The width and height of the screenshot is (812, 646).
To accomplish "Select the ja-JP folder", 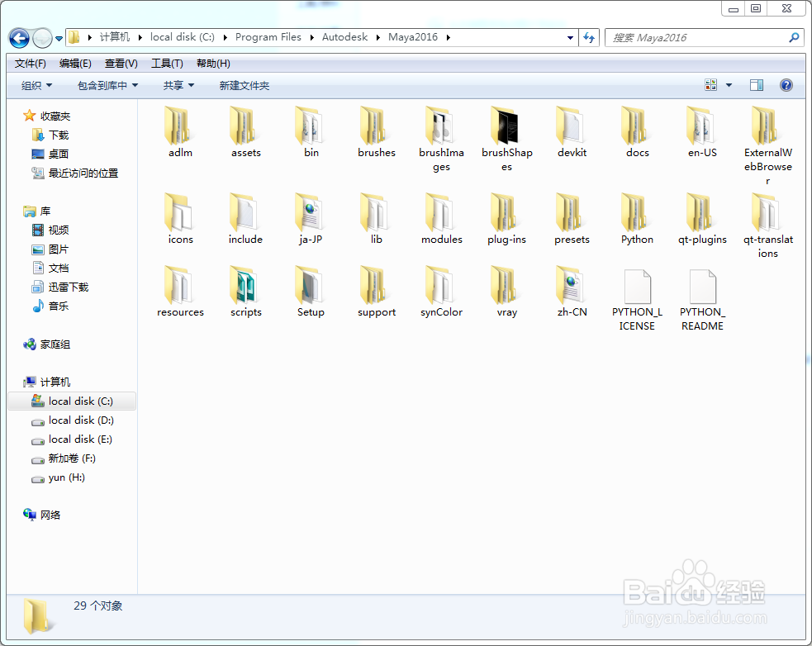I will point(311,219).
